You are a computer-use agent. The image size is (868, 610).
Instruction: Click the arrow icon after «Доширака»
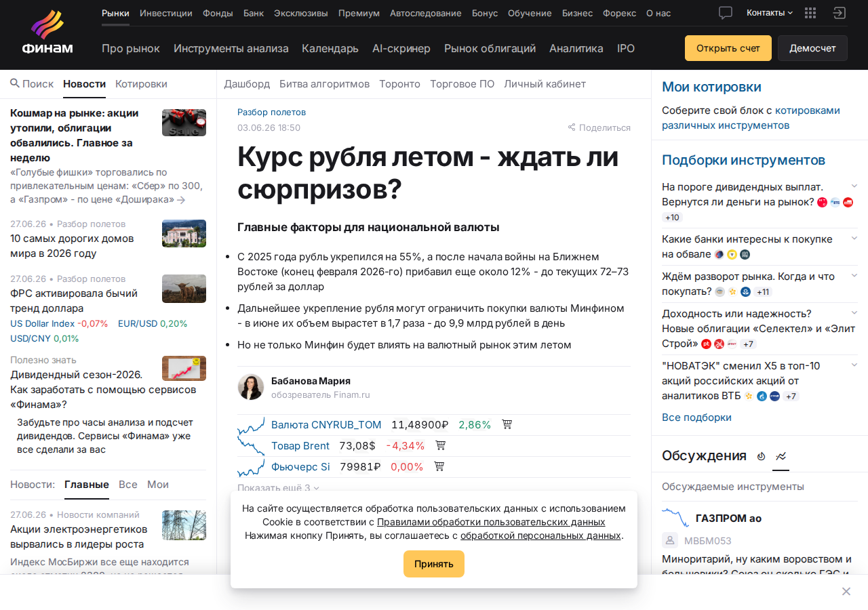click(x=181, y=200)
